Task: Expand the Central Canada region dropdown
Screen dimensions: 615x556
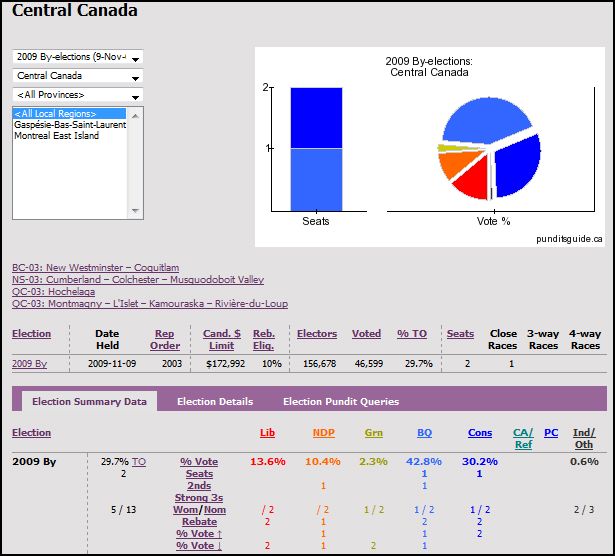Action: (78, 76)
